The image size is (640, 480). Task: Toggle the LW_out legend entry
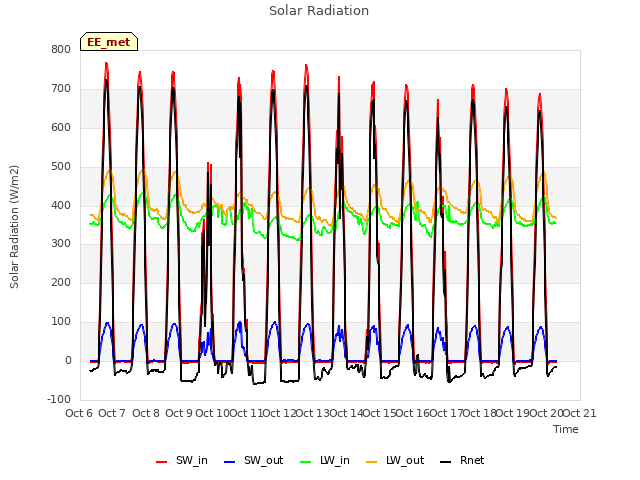tap(395, 461)
